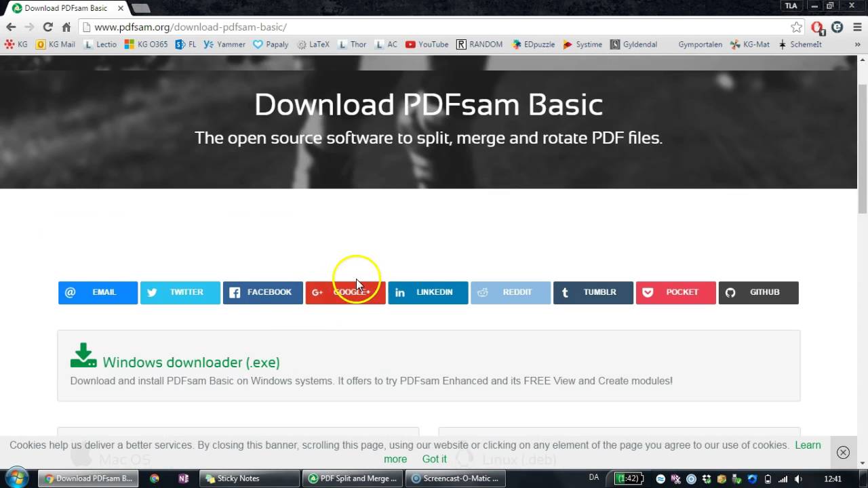Click the network signal tray icon

pos(784,479)
